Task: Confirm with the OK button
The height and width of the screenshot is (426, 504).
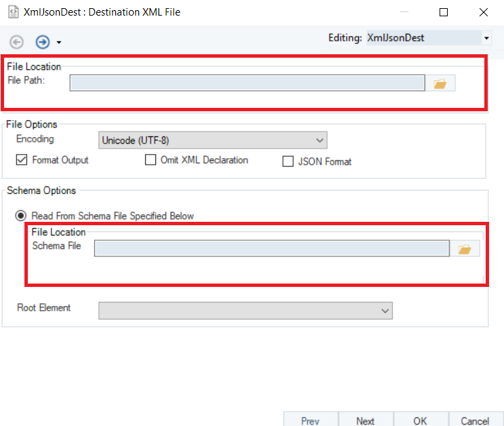Action: 420,421
